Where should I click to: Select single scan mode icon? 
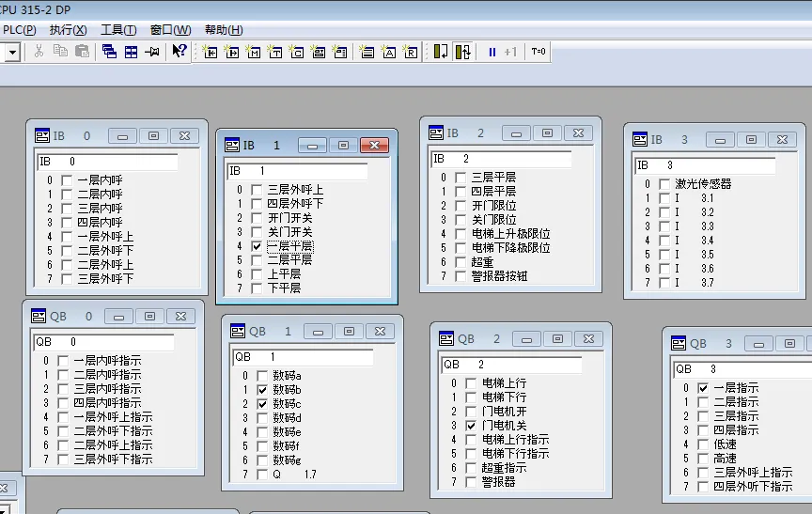point(441,52)
